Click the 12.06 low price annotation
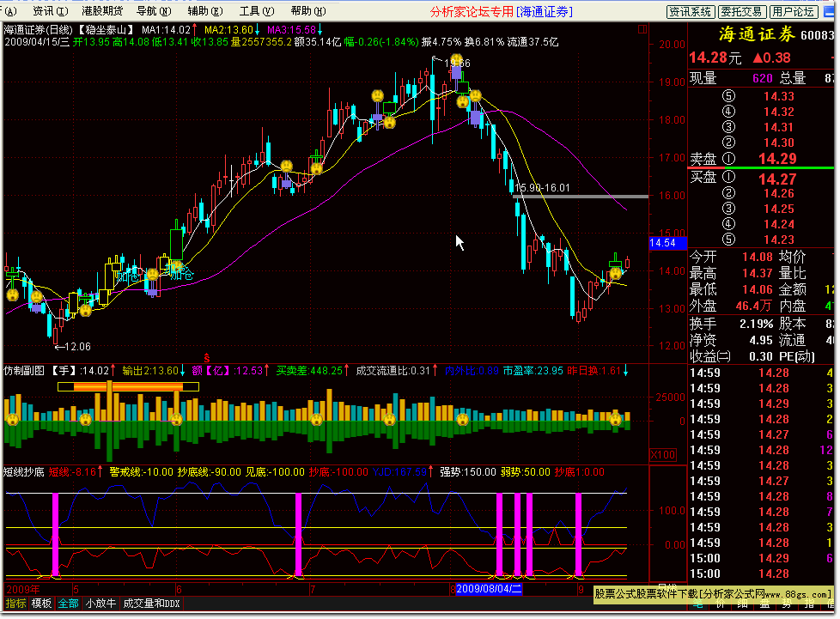The height and width of the screenshot is (619, 840). pos(73,347)
